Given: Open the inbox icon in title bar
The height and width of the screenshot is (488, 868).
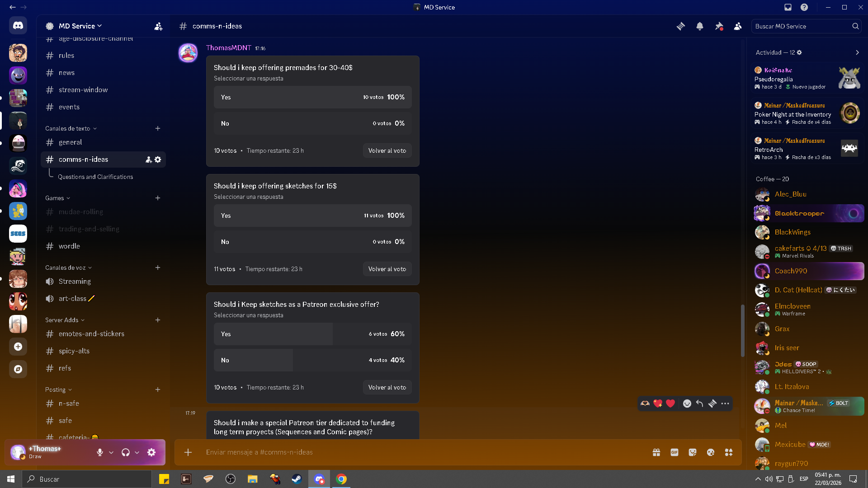Looking at the screenshot, I should point(788,7).
